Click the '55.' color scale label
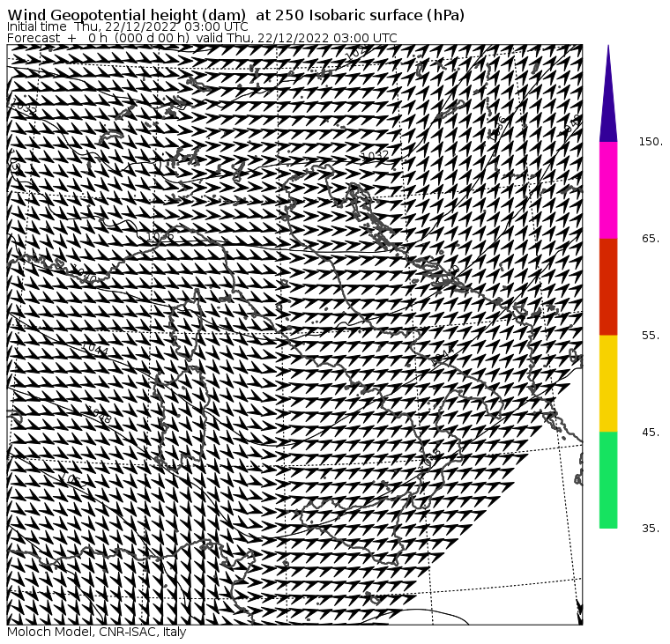Viewport: 670px width, 644px height. pos(651,336)
